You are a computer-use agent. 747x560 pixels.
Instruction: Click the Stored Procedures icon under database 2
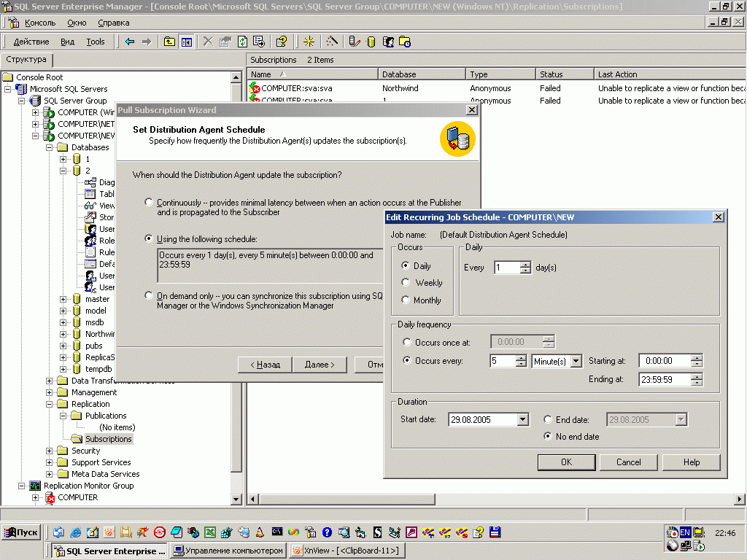(90, 217)
